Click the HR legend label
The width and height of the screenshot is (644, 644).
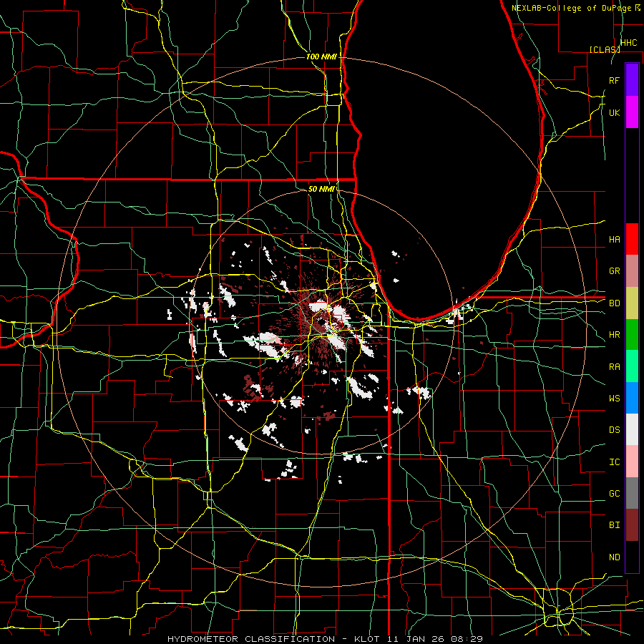614,335
